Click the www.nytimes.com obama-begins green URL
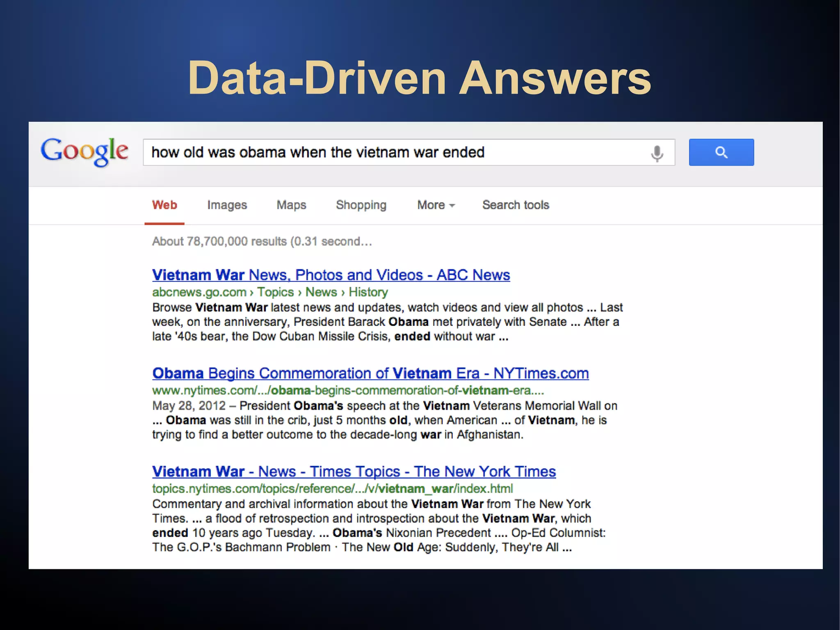The image size is (840, 630). click(348, 390)
